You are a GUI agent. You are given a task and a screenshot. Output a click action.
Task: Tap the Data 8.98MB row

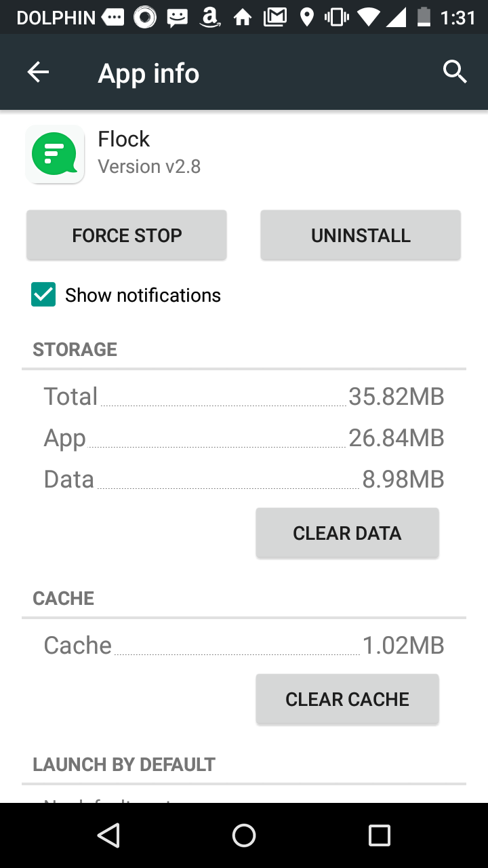point(244,479)
